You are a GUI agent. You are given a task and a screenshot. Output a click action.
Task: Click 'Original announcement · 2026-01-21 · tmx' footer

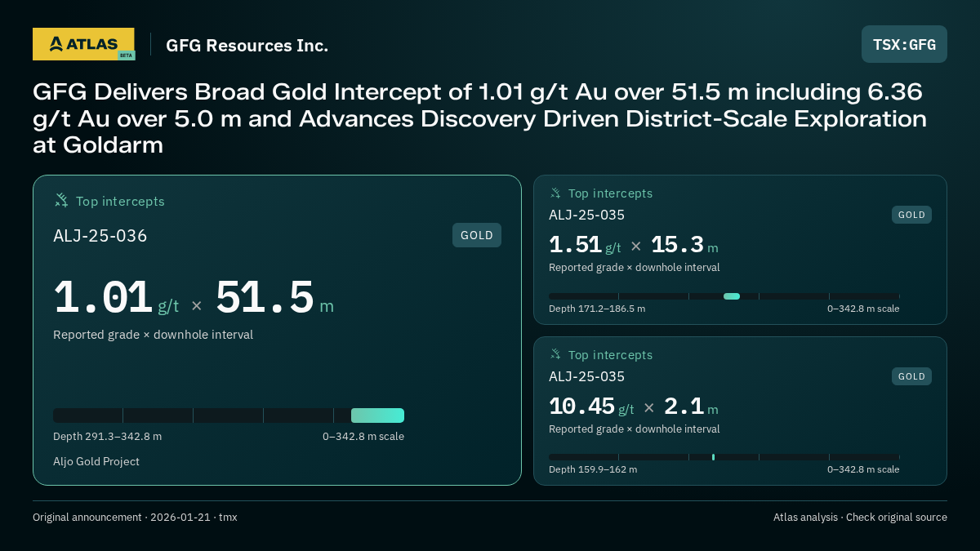click(135, 517)
